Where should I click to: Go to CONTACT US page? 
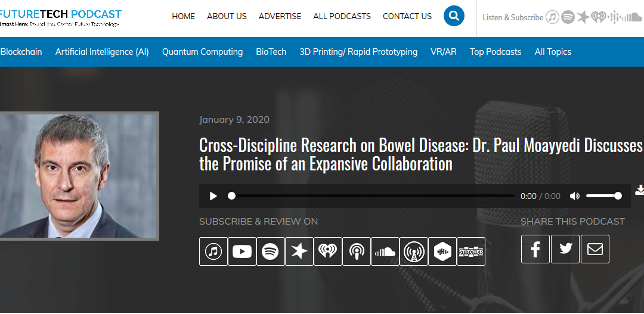pyautogui.click(x=407, y=16)
